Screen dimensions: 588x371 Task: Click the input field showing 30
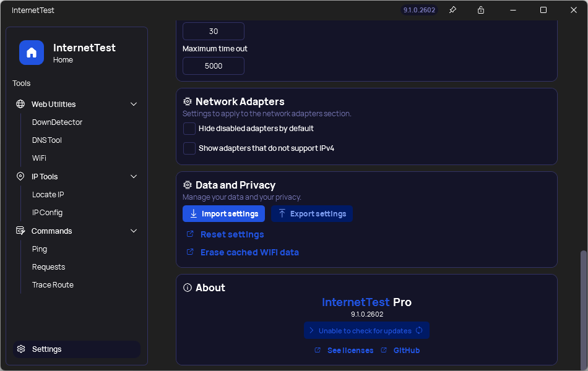pos(214,31)
